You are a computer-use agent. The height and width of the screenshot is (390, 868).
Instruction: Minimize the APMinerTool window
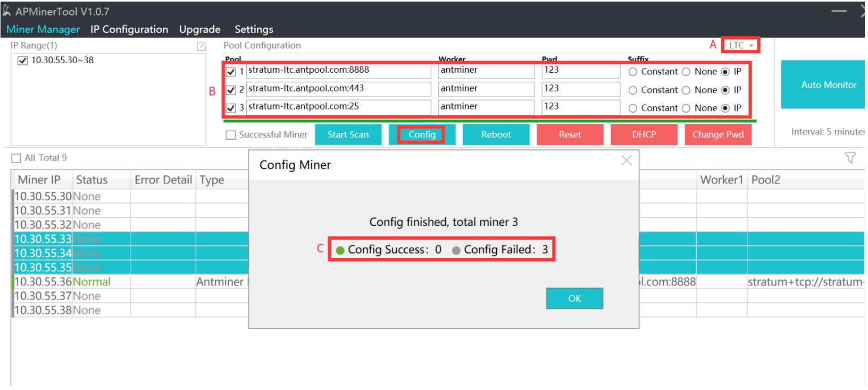coord(839,12)
